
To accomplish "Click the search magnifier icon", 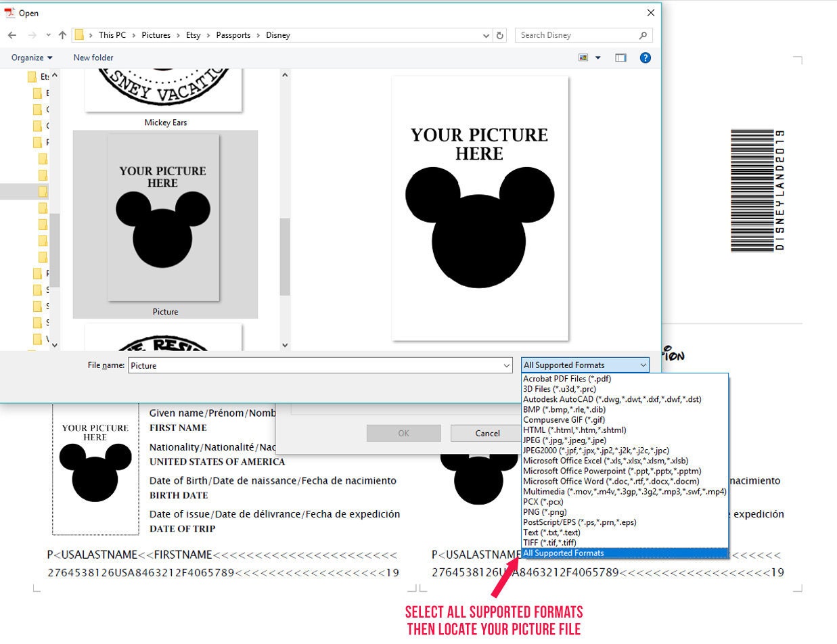I will pyautogui.click(x=643, y=35).
